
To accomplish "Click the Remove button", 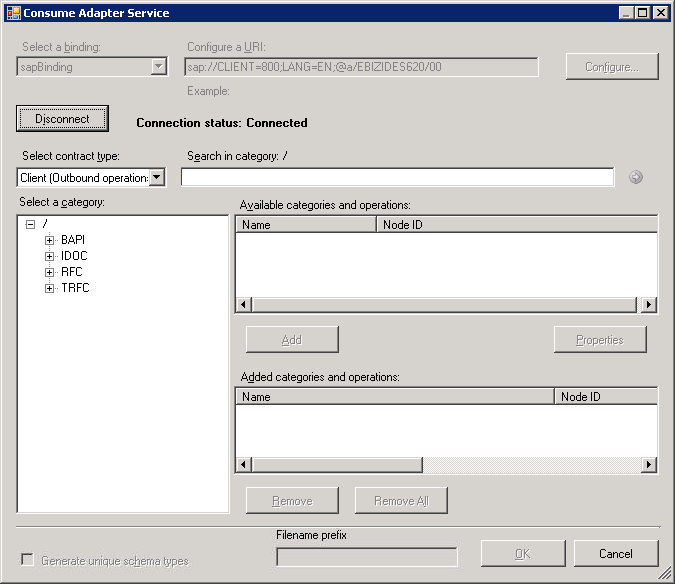I will [x=292, y=501].
